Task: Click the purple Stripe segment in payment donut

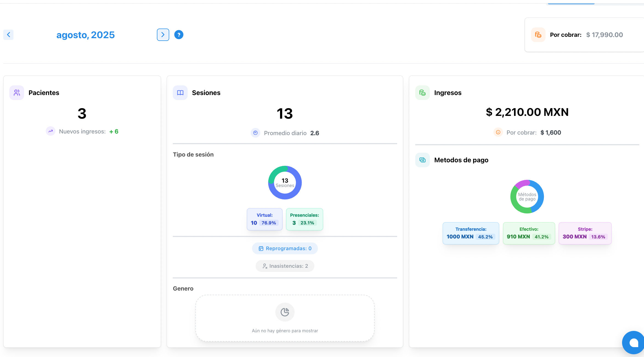Action: pos(522,183)
